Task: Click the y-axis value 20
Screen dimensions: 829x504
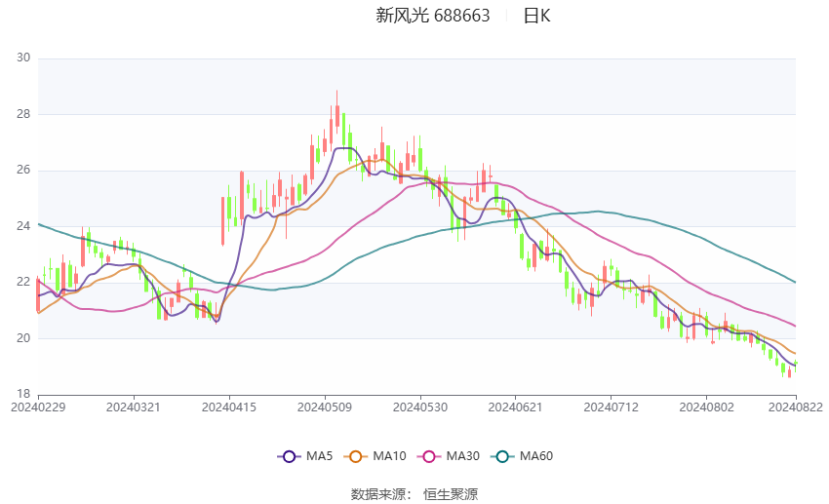Action: 23,338
